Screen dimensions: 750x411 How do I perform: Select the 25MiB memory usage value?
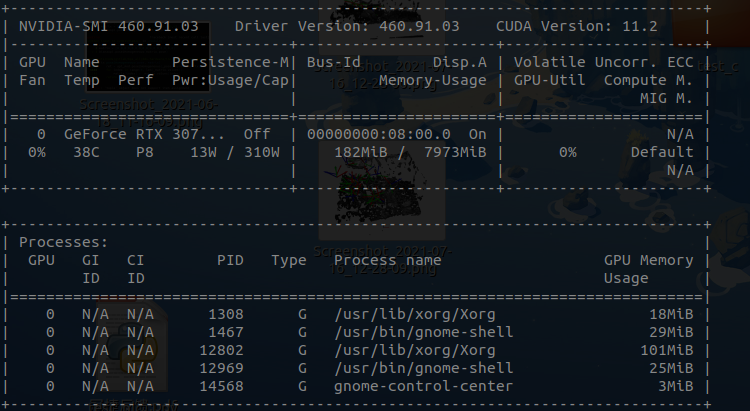[x=671, y=368]
